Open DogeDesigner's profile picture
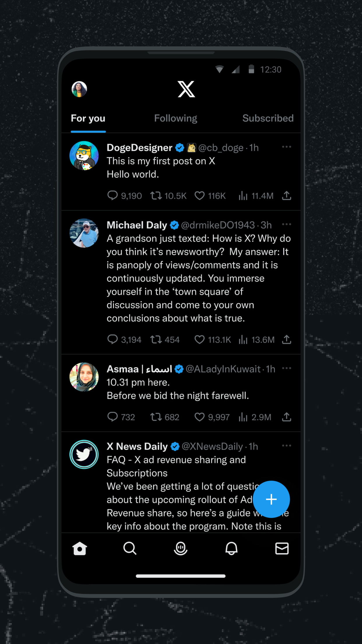 [x=84, y=155]
